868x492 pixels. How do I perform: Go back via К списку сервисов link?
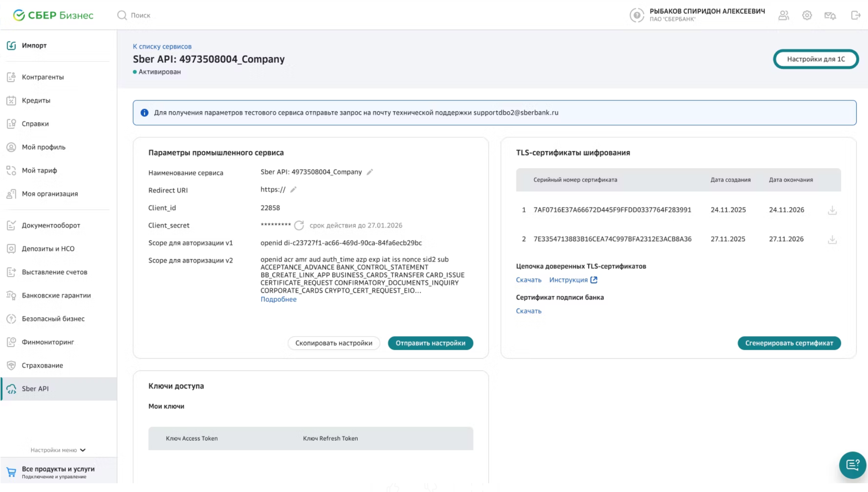pyautogui.click(x=162, y=47)
